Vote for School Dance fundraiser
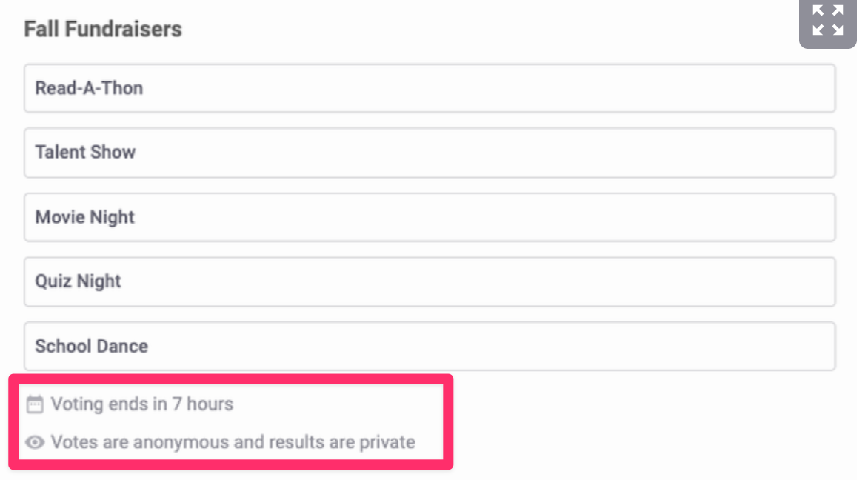Image resolution: width=868 pixels, height=480 pixels. [x=430, y=347]
